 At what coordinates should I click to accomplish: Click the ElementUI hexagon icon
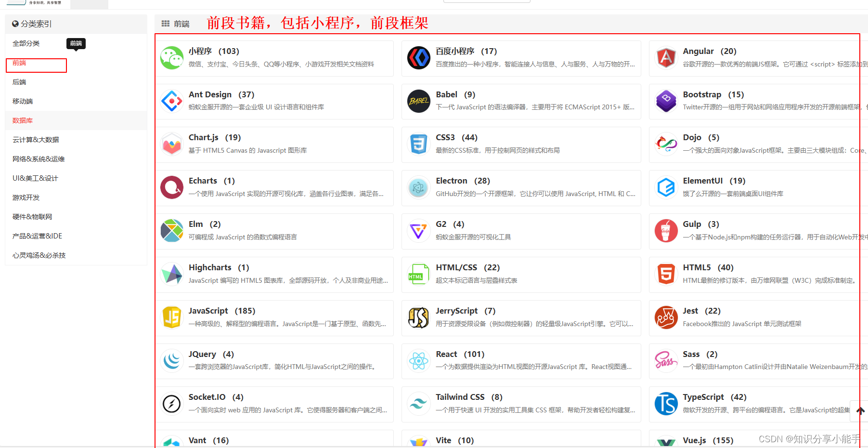(666, 187)
